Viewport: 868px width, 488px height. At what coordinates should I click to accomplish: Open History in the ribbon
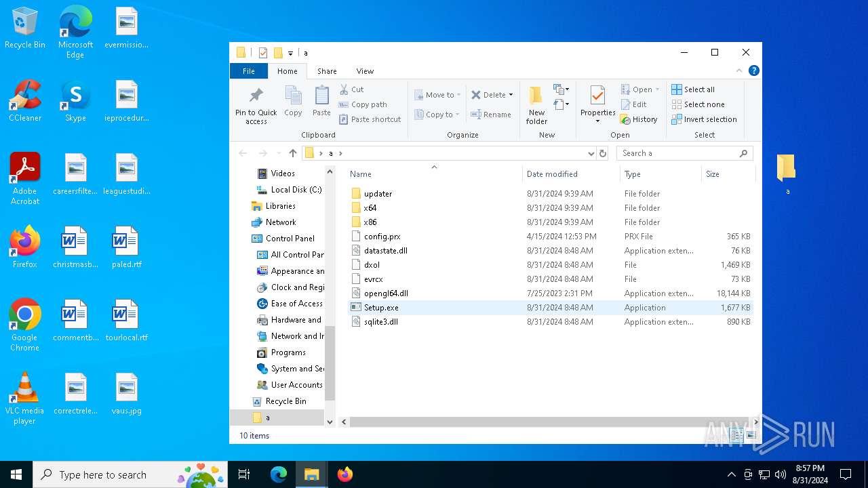click(639, 119)
